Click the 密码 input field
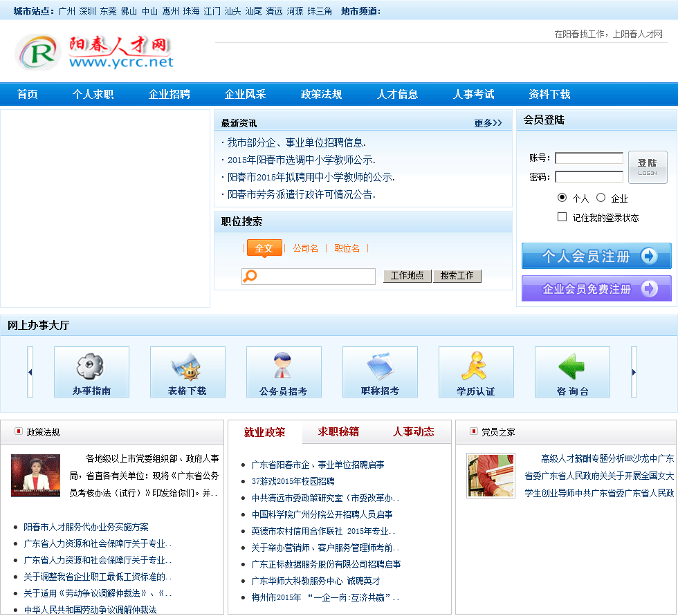This screenshot has width=678, height=616. point(589,177)
